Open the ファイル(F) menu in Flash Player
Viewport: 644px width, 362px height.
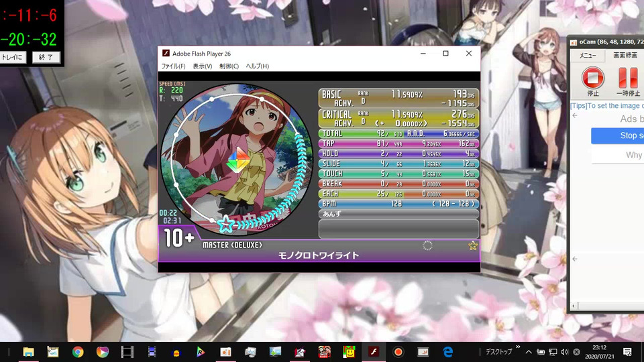[x=173, y=66]
